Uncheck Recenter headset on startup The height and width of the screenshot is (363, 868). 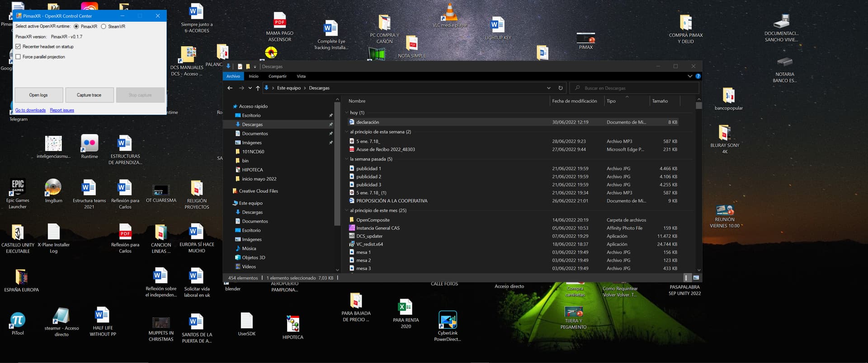(18, 47)
